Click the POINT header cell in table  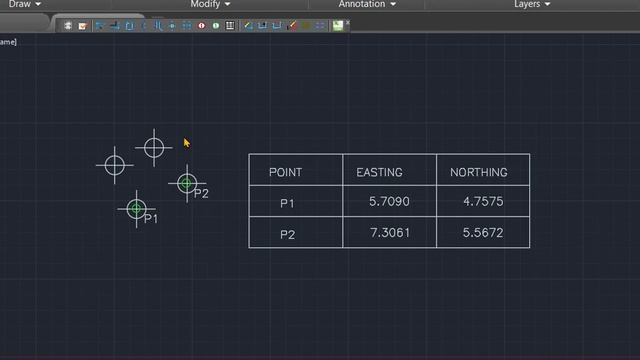point(296,170)
